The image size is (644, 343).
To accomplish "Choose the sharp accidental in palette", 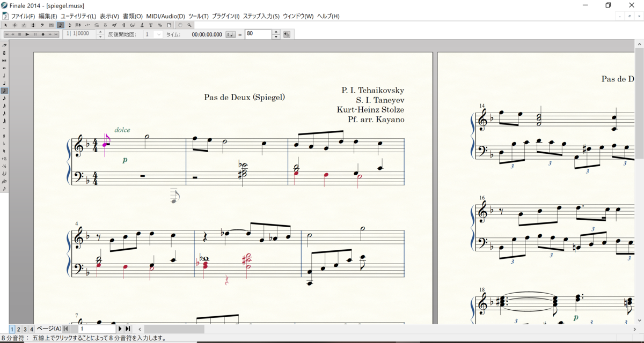I will (x=4, y=136).
